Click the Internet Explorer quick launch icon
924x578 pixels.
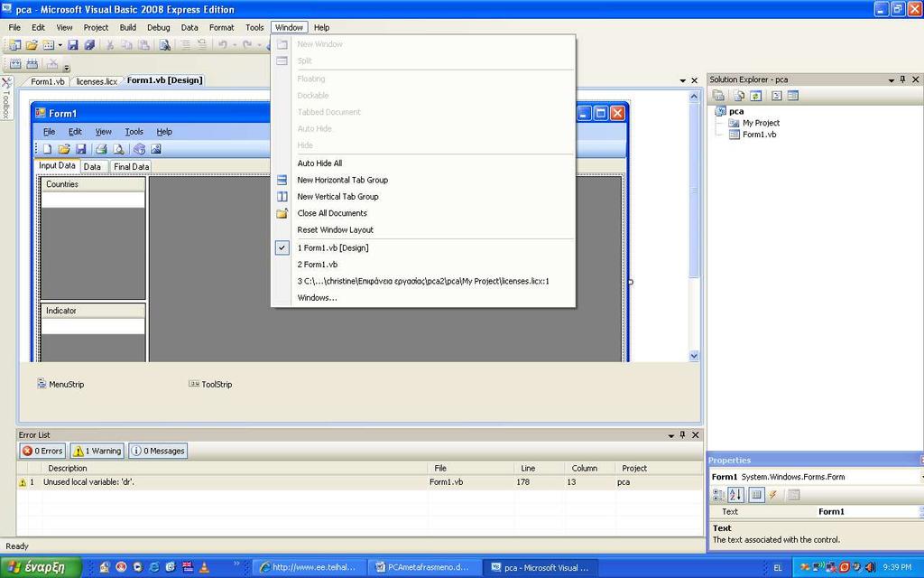click(x=154, y=567)
